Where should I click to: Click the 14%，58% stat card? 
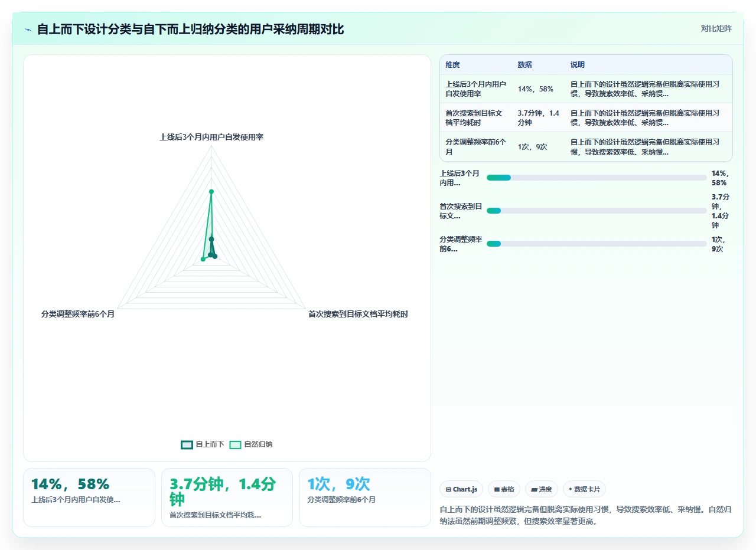point(89,497)
